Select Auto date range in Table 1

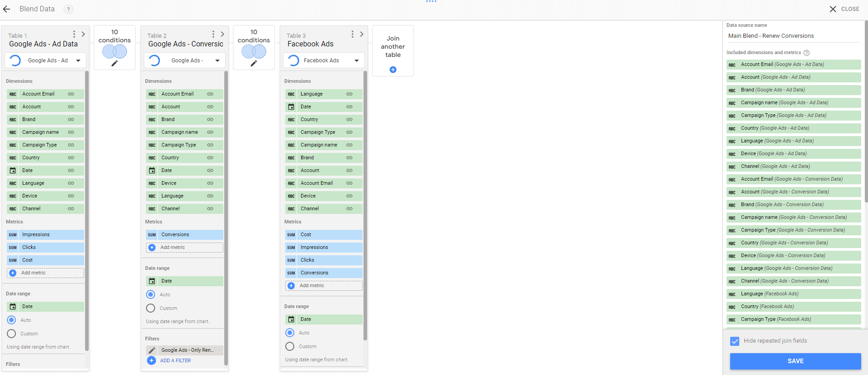point(12,320)
